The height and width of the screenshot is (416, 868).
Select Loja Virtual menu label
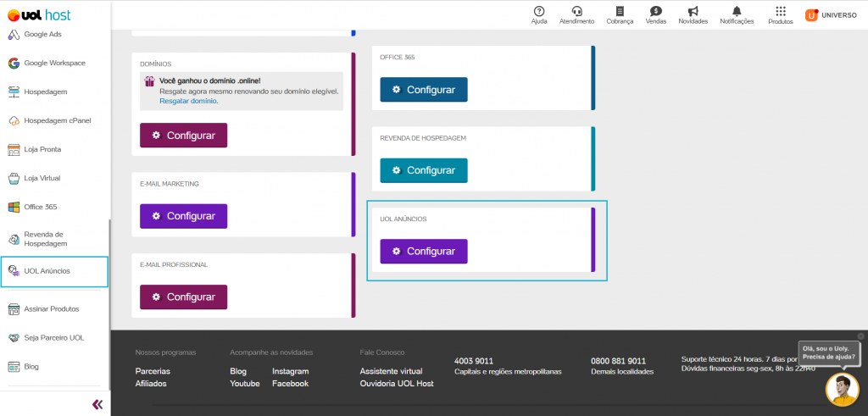pos(42,178)
